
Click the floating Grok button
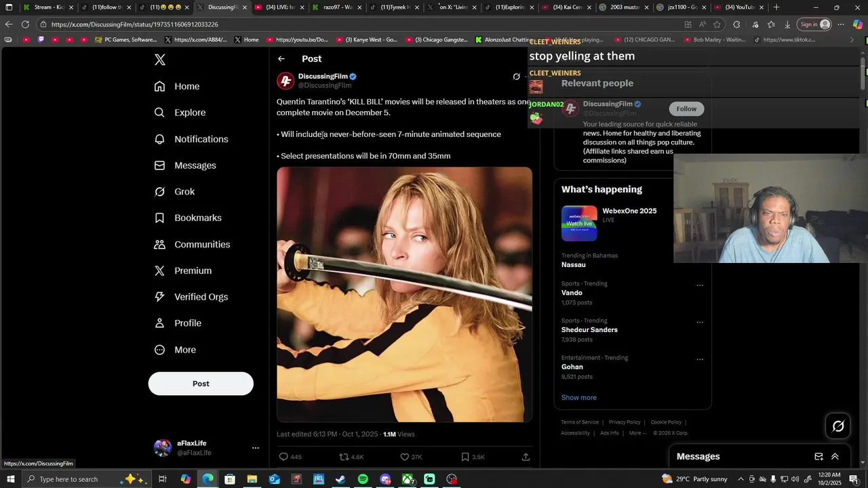tap(838, 426)
